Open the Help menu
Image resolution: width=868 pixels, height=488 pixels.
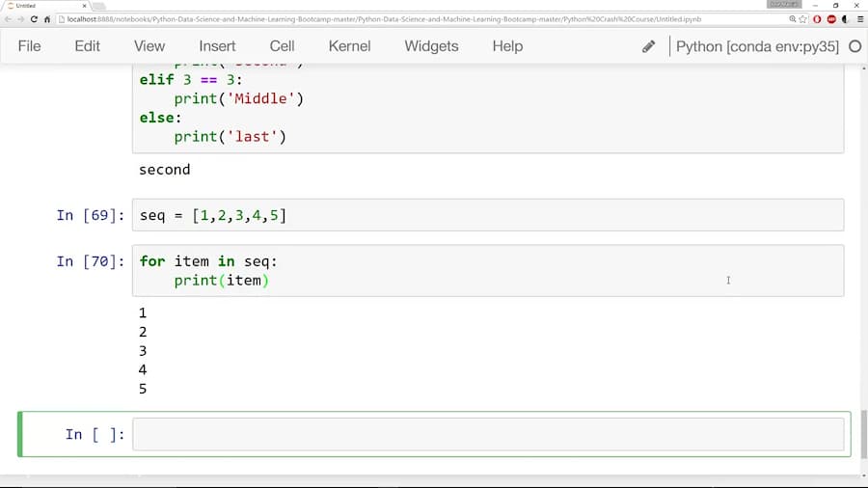pyautogui.click(x=507, y=46)
